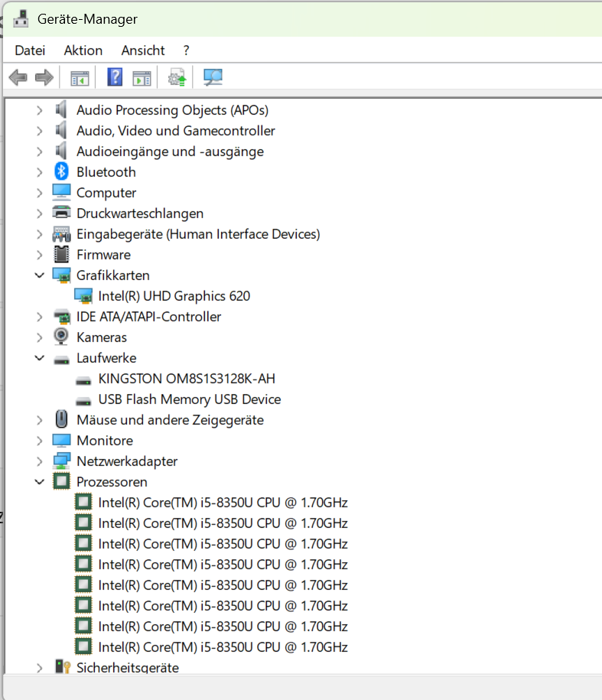Click the USB Flash Memory drive icon

point(83,402)
